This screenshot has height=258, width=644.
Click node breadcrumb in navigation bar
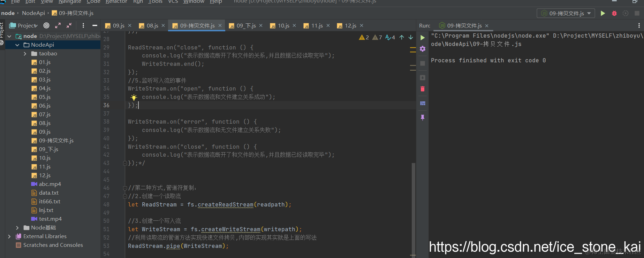coord(8,13)
